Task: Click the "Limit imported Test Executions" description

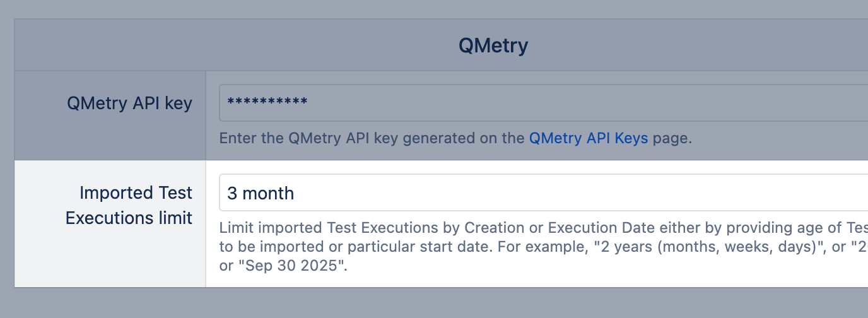Action: [328, 228]
